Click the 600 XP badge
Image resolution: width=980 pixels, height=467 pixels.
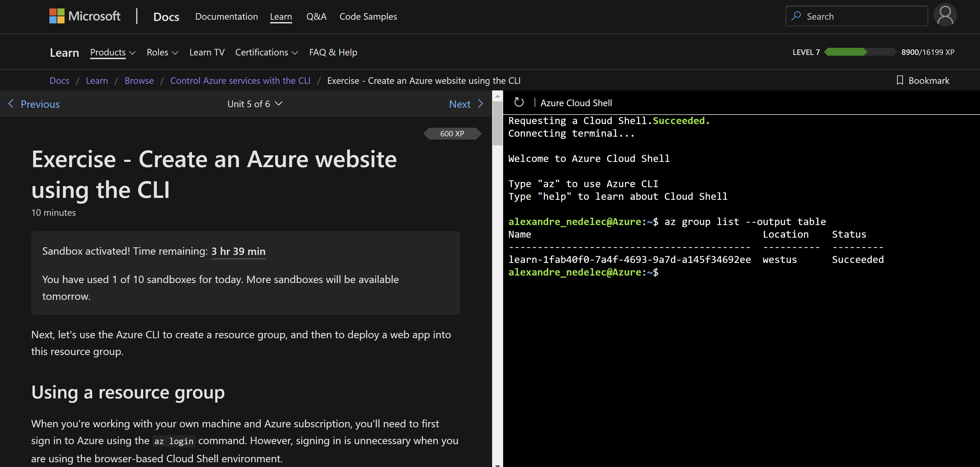[452, 133]
